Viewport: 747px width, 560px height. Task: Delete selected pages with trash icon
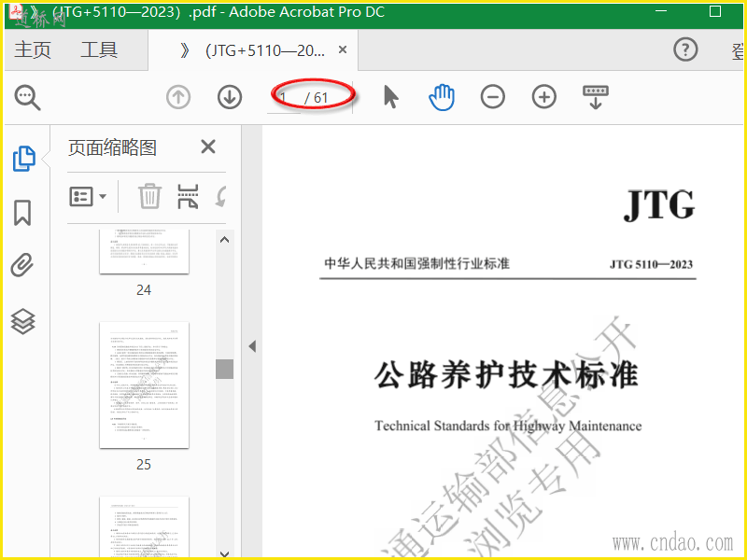(149, 196)
